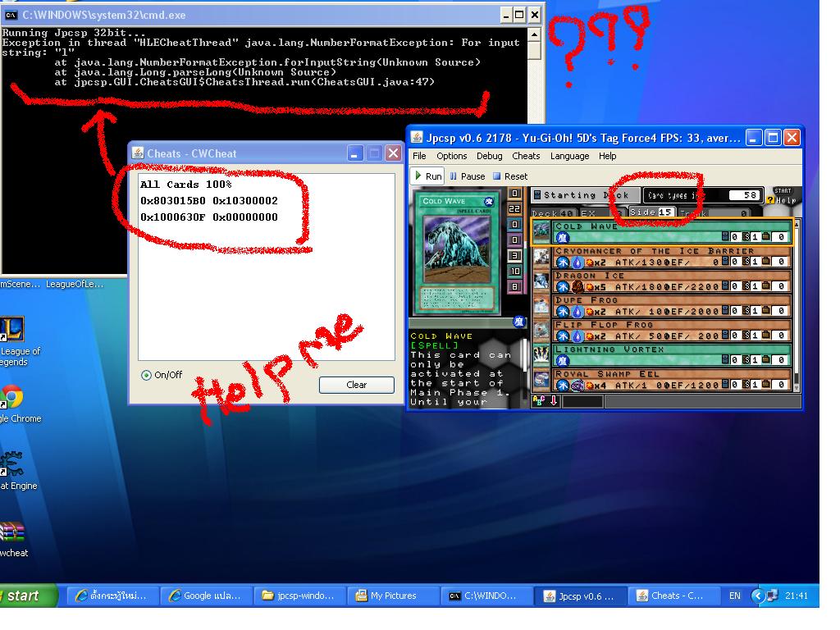840x630 pixels.
Task: Close the Cheats - CWCheat window
Action: [393, 153]
